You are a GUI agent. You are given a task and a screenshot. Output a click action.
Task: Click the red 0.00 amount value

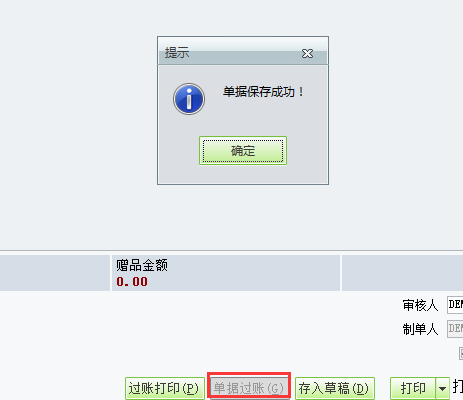pyautogui.click(x=132, y=282)
